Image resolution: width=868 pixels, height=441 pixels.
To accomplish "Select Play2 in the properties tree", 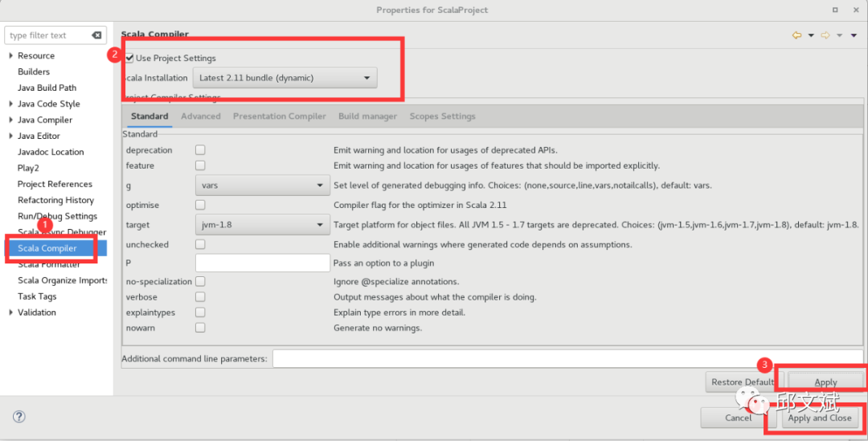I will coord(28,168).
